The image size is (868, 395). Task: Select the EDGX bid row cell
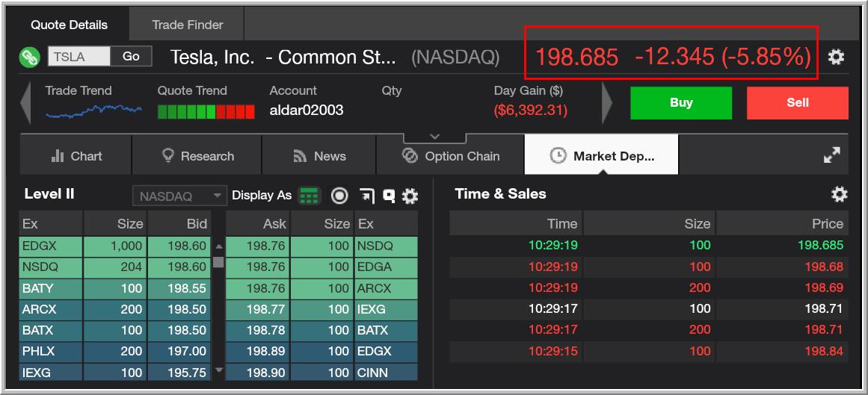(x=50, y=246)
